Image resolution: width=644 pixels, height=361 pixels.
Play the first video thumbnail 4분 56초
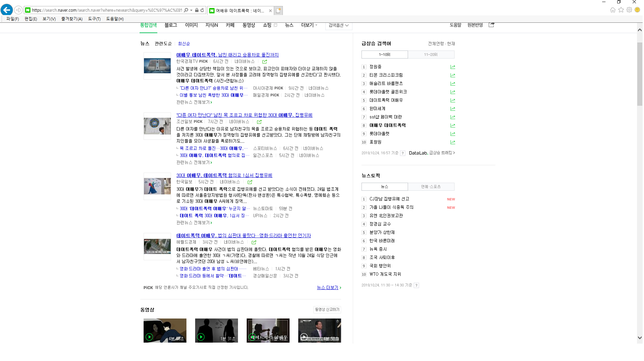(165, 331)
